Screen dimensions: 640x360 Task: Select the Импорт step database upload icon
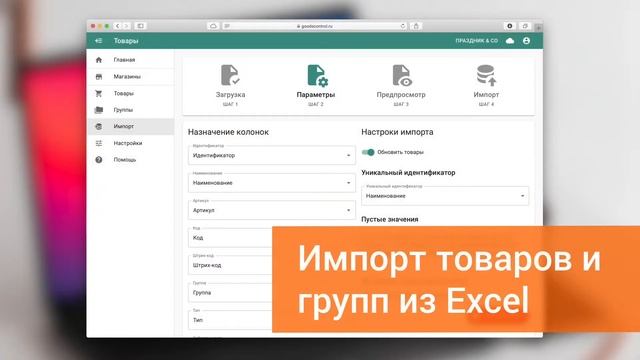(x=486, y=76)
